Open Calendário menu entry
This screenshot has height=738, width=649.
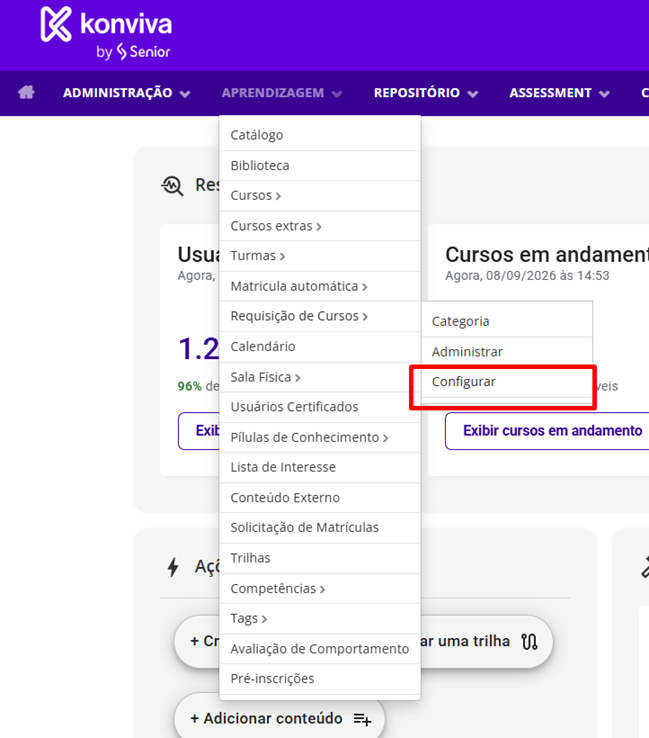point(320,347)
